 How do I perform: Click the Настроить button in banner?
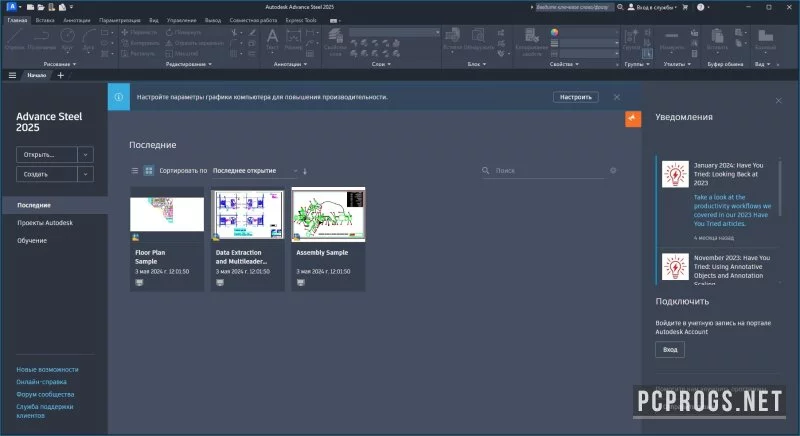tap(576, 97)
